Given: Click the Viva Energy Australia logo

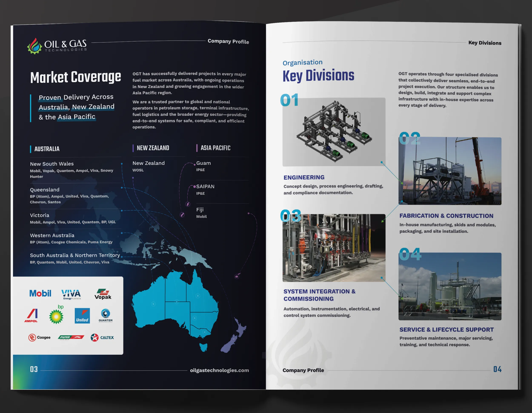Looking at the screenshot, I should coord(71,294).
